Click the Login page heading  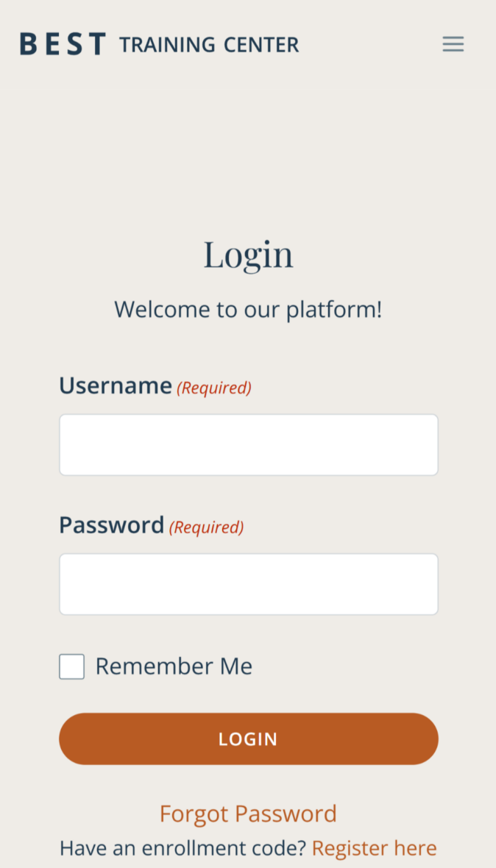tap(248, 255)
